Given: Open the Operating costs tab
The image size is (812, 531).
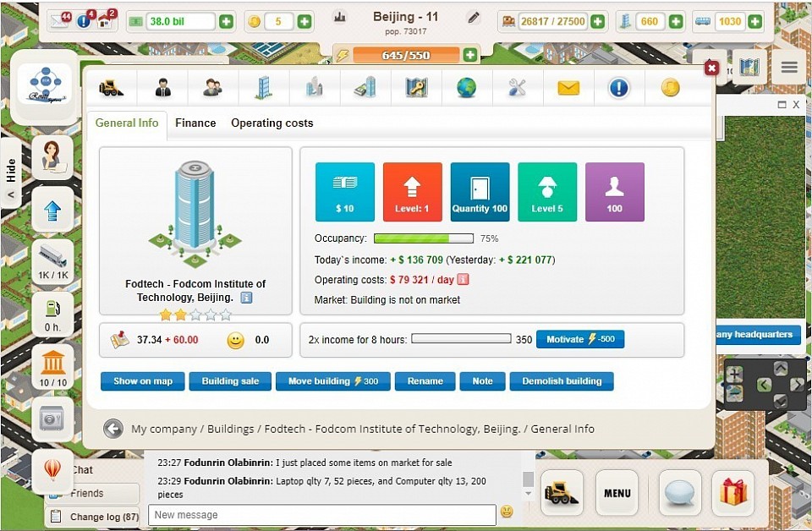Looking at the screenshot, I should pos(272,123).
